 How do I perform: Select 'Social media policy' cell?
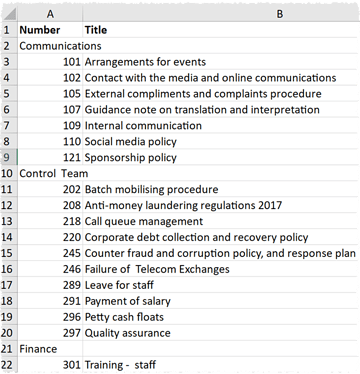[221, 141]
